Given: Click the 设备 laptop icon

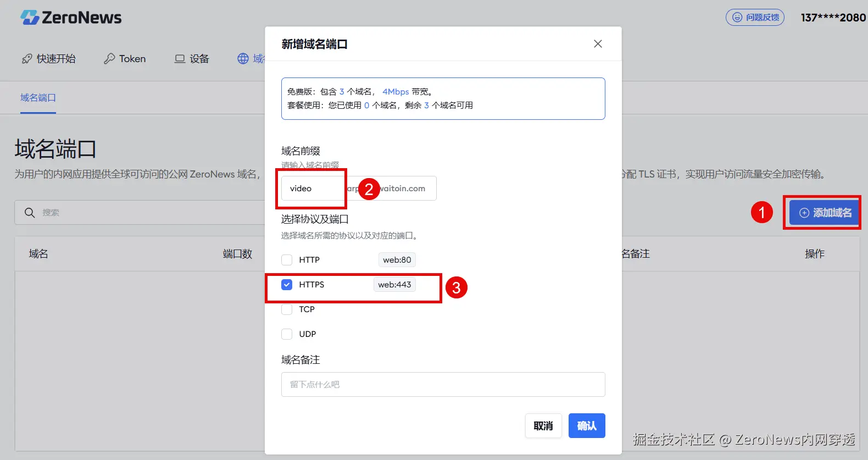Looking at the screenshot, I should [180, 59].
